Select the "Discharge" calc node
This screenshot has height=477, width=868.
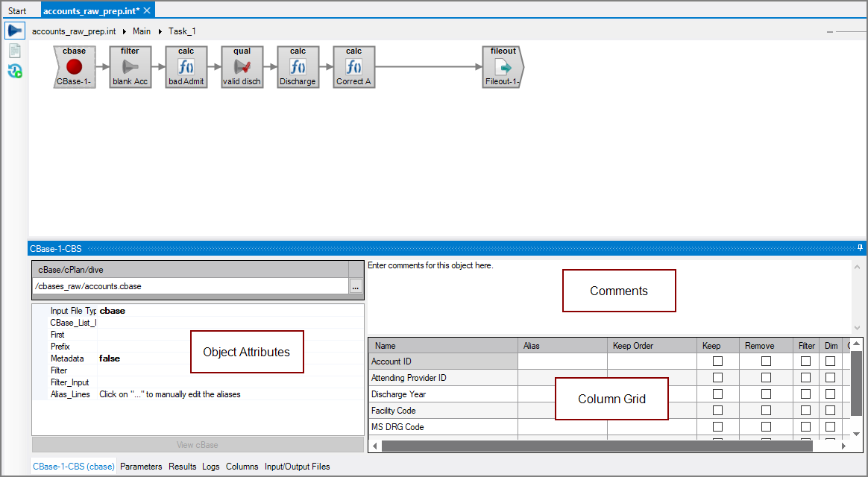[298, 66]
